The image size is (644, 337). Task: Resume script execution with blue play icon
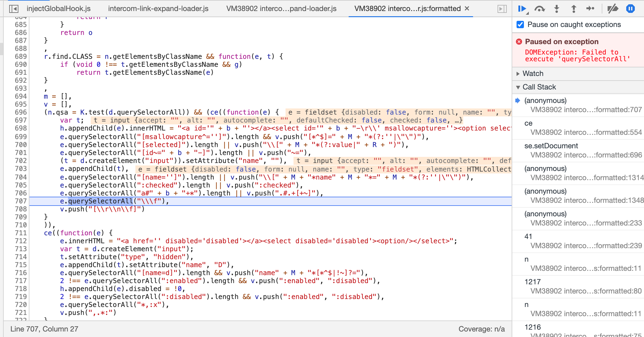(x=522, y=9)
